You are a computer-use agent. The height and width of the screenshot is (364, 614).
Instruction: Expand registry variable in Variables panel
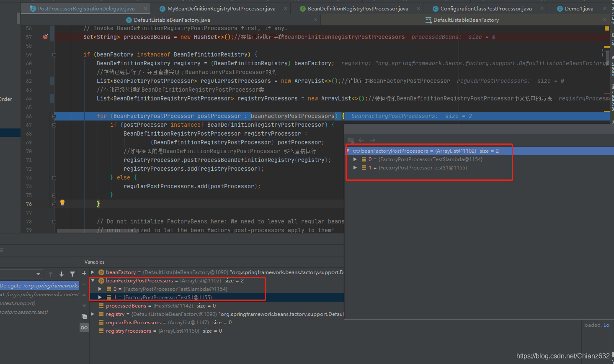[93, 314]
